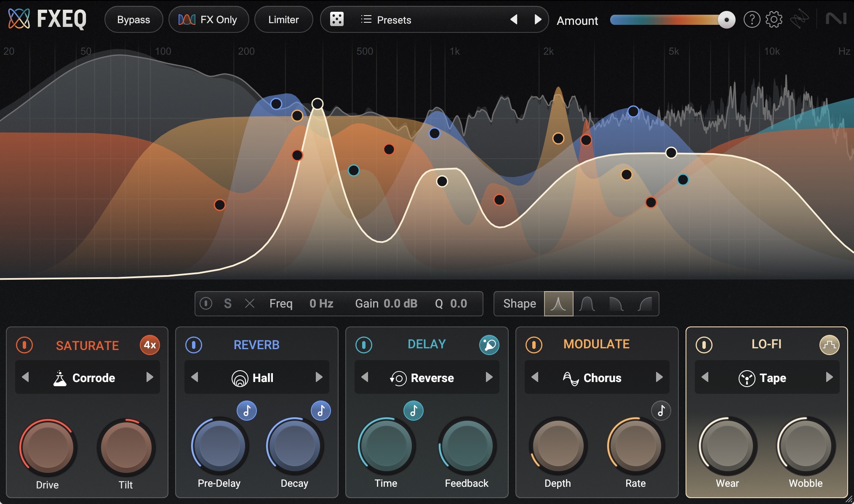Click the preset list icon beside Presets
The image size is (854, 504).
366,19
